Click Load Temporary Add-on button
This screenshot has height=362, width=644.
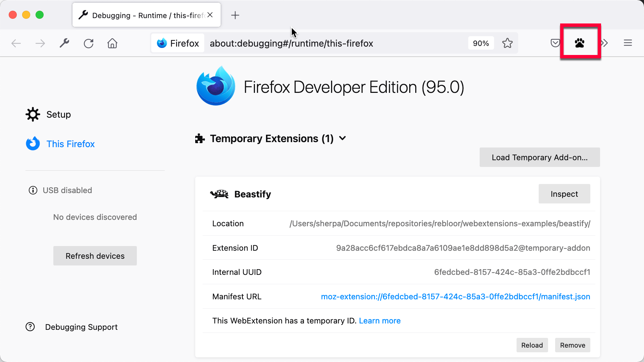[x=540, y=157]
